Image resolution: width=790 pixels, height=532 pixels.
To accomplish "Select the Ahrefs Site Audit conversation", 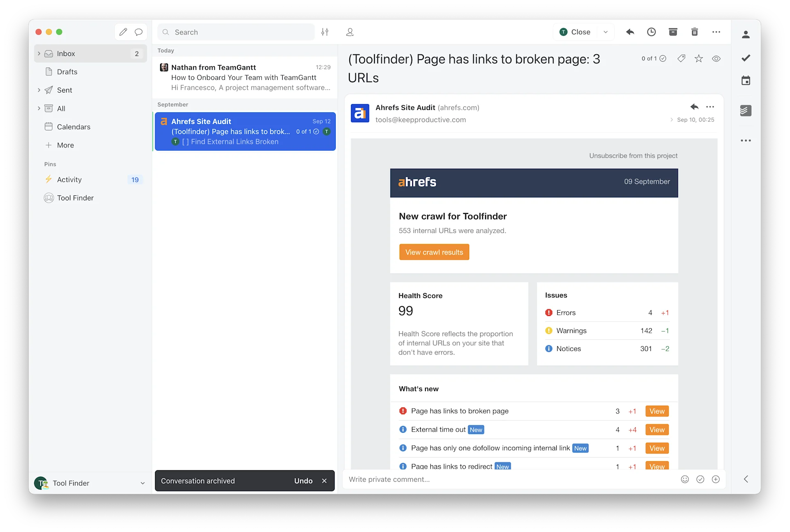I will coord(245,131).
